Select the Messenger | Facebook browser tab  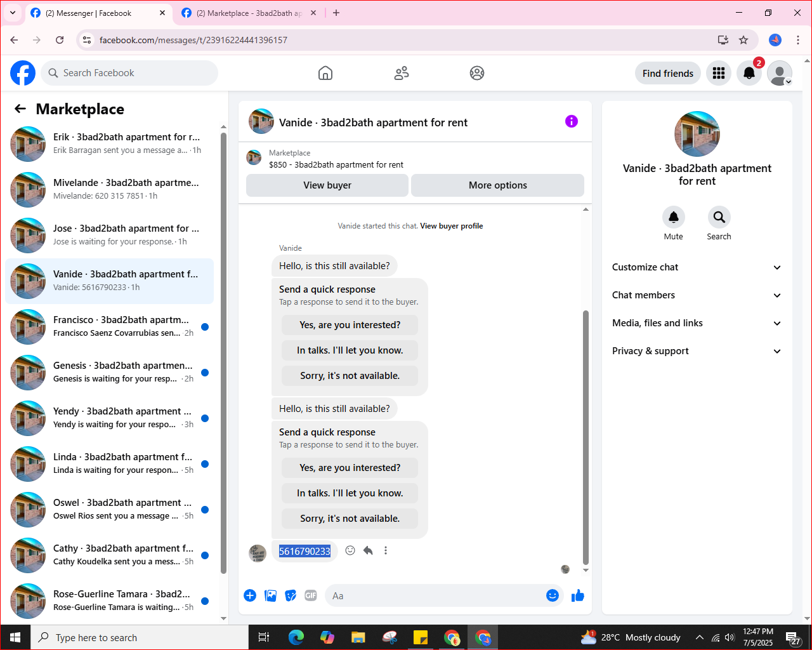98,13
